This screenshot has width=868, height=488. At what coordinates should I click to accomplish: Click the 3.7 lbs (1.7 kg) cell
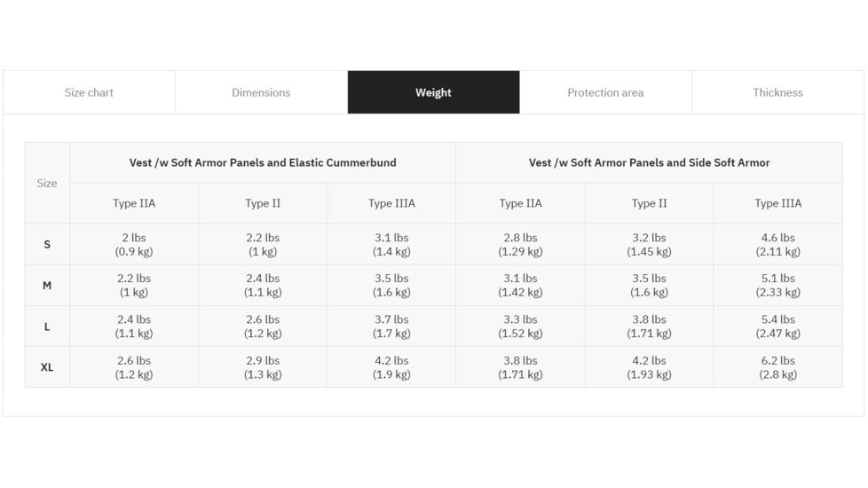pos(391,327)
